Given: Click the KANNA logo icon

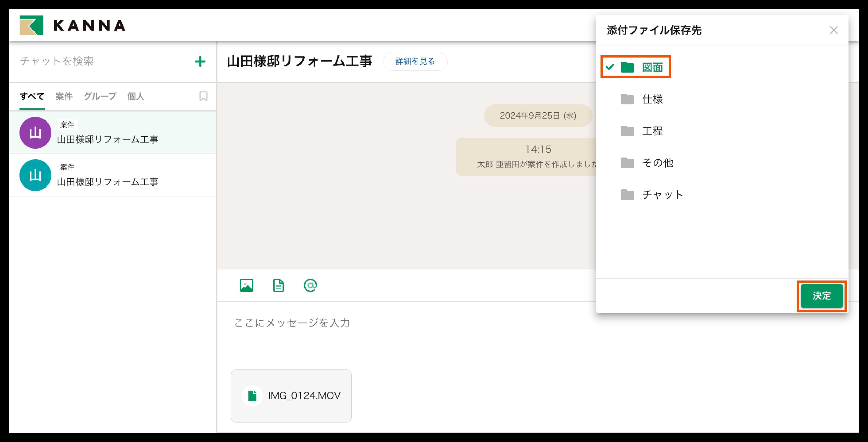Looking at the screenshot, I should (31, 25).
